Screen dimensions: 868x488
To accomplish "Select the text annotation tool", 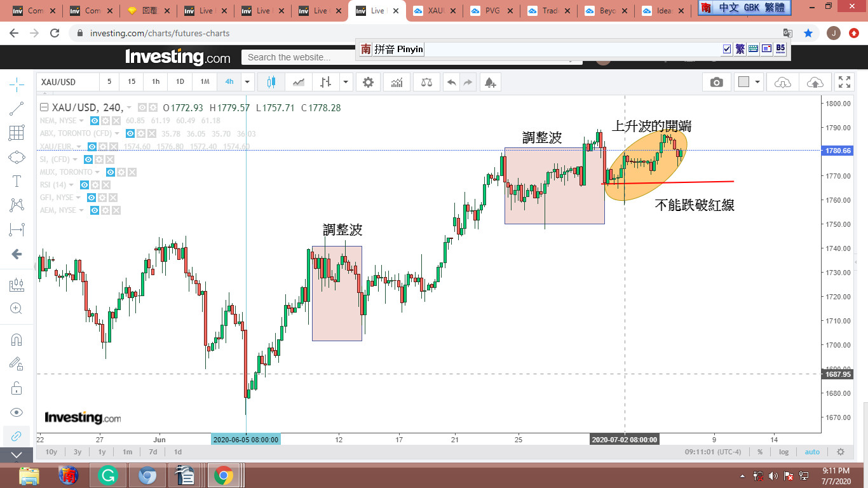I will (x=17, y=181).
